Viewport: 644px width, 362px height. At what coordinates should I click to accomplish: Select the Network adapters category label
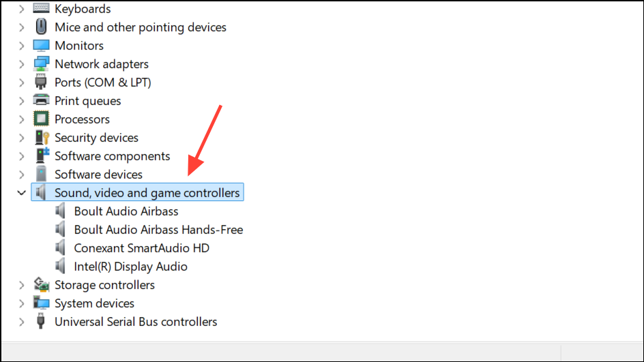click(x=101, y=64)
